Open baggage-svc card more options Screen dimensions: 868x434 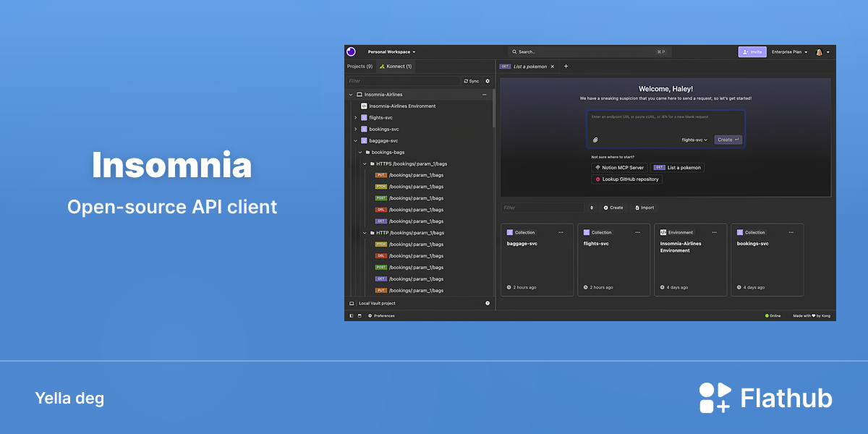[x=561, y=233]
